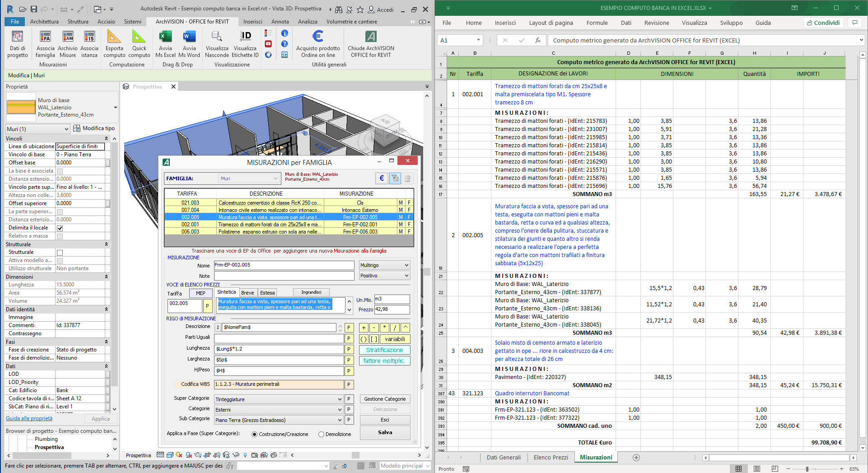Click Excel zoom slider handle
Screen dimensions: 868x473
coord(807,469)
